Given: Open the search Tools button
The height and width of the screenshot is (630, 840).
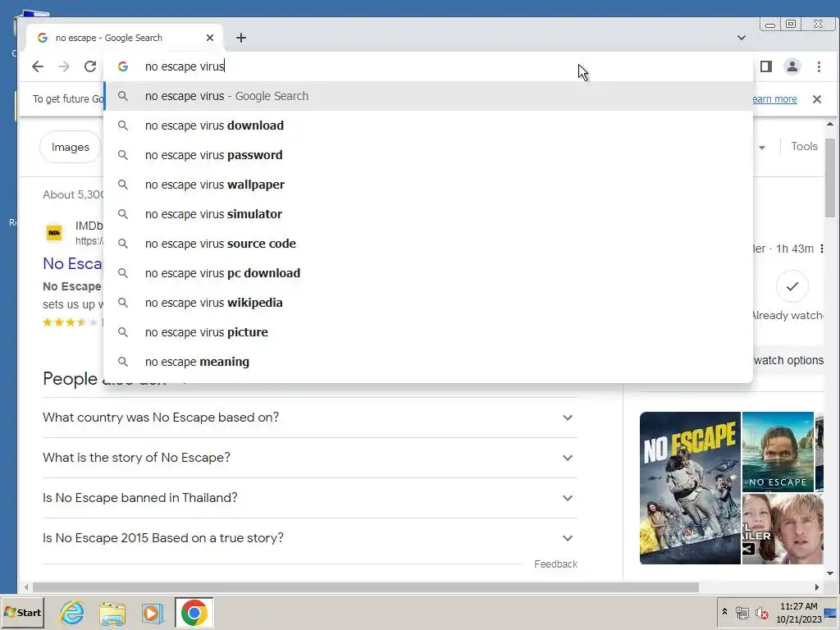Looking at the screenshot, I should coord(804,146).
